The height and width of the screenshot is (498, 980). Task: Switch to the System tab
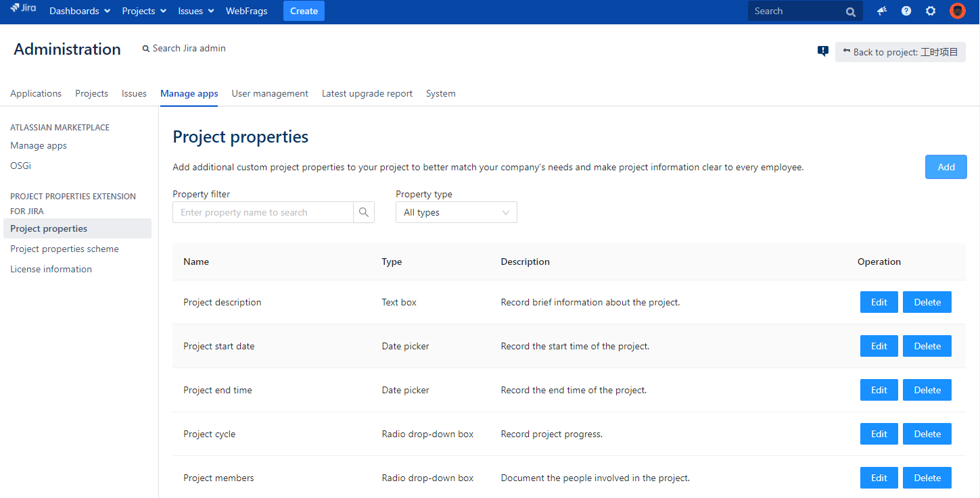pos(441,93)
